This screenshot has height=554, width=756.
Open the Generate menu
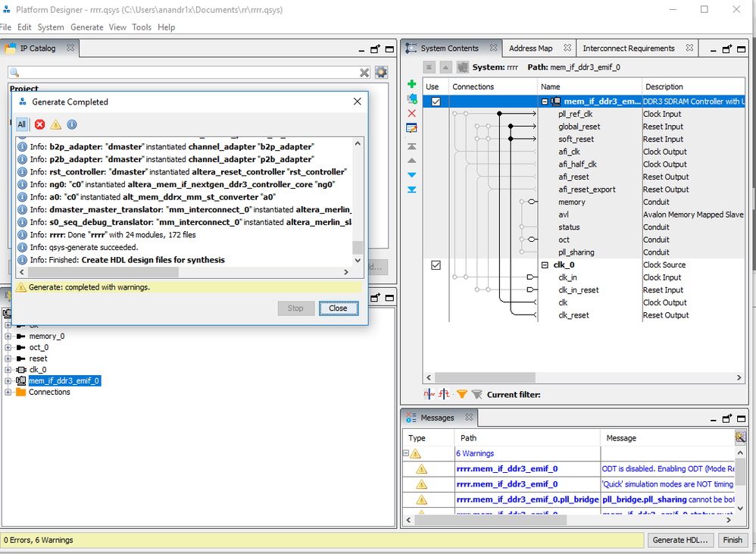point(86,27)
